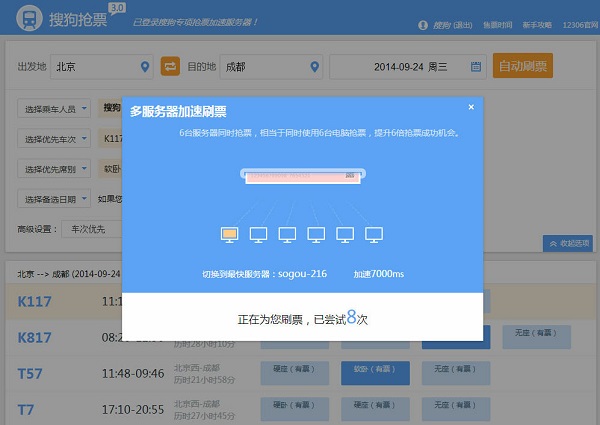Image resolution: width=600 pixels, height=425 pixels.
Task: Toggle 软卧(有票) for train T57
Action: pos(375,373)
